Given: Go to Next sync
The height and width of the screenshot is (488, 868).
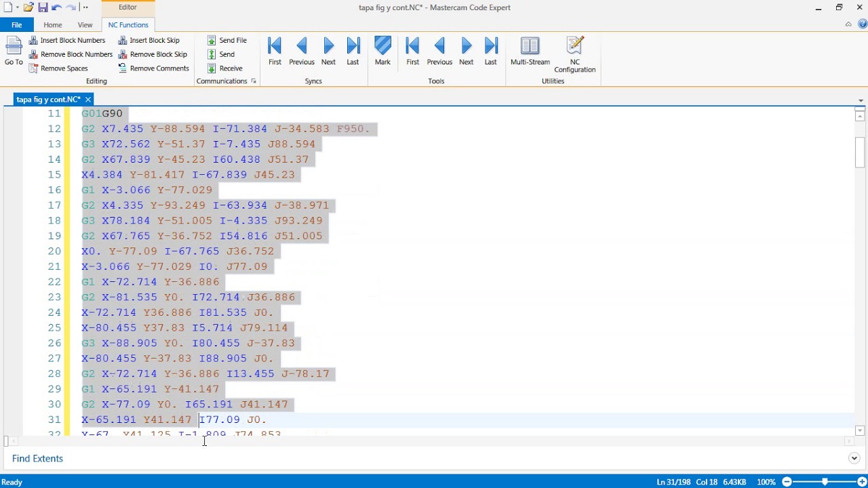Looking at the screenshot, I should pos(328,52).
